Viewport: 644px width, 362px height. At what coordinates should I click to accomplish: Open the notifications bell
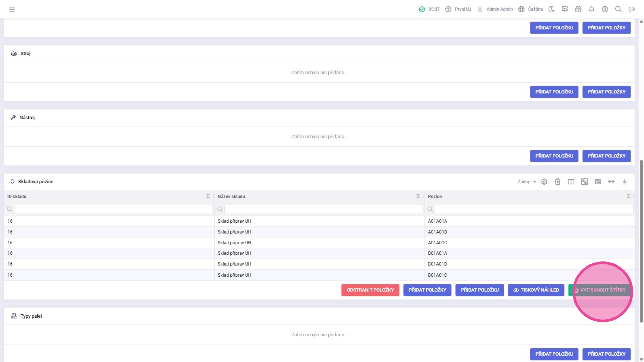tap(591, 9)
